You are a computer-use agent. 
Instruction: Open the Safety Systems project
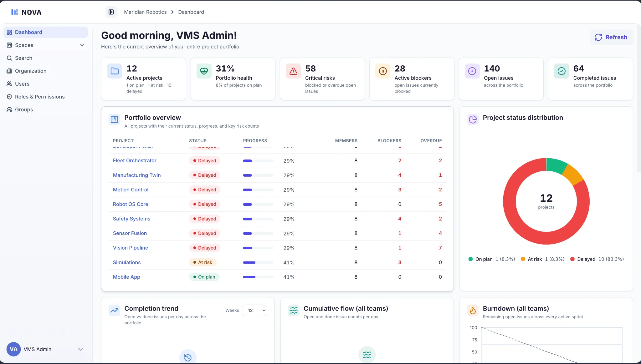coord(131,219)
